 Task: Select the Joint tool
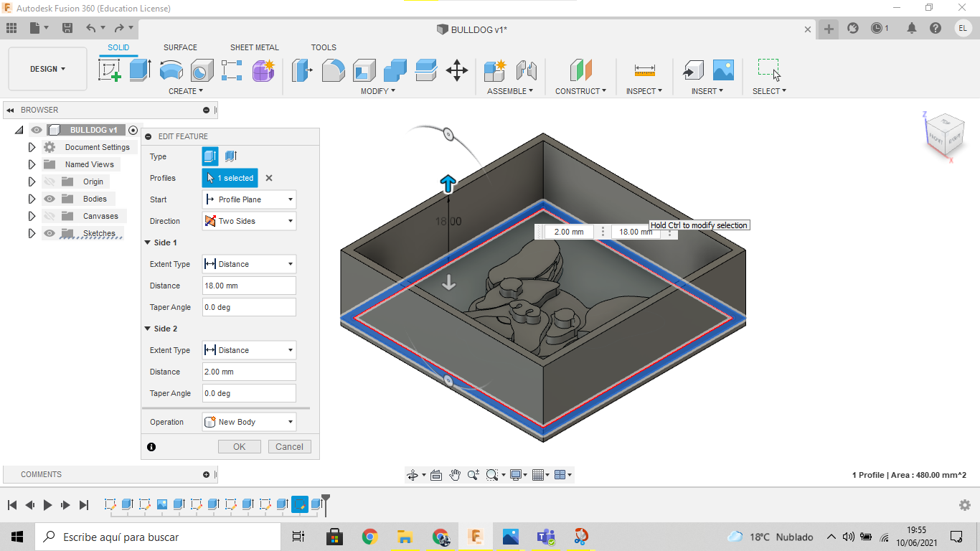click(x=527, y=70)
